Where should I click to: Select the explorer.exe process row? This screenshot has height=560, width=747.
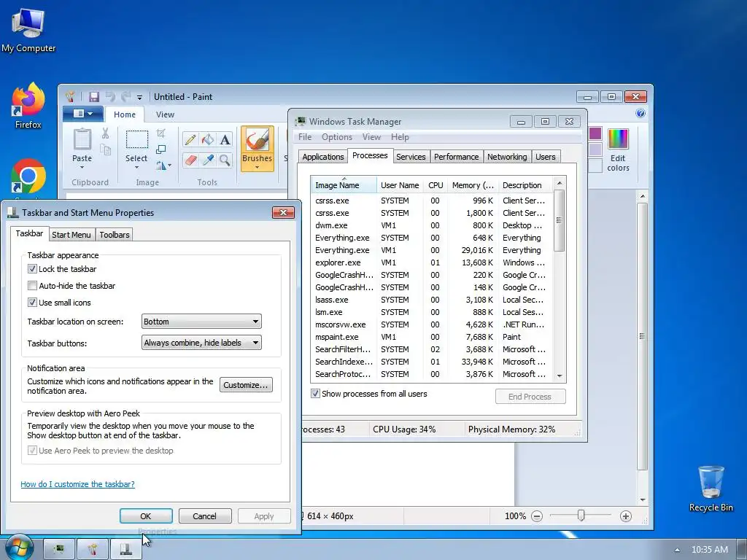coord(432,262)
